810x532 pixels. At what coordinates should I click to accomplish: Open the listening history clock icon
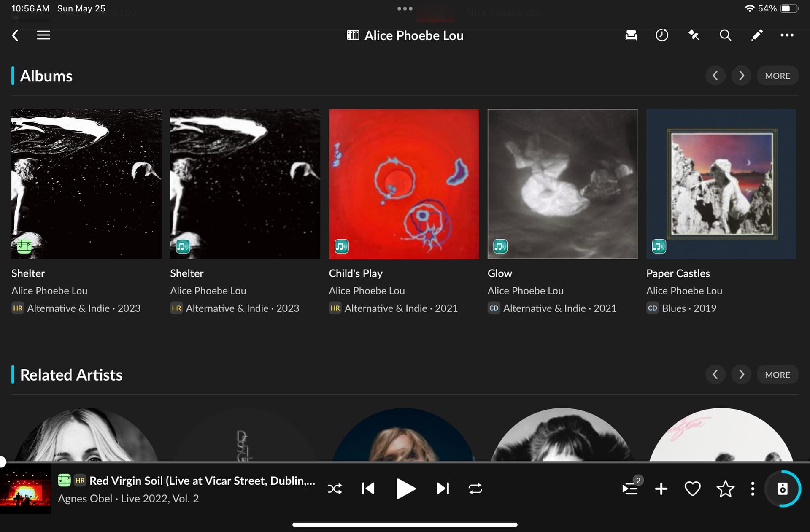661,35
